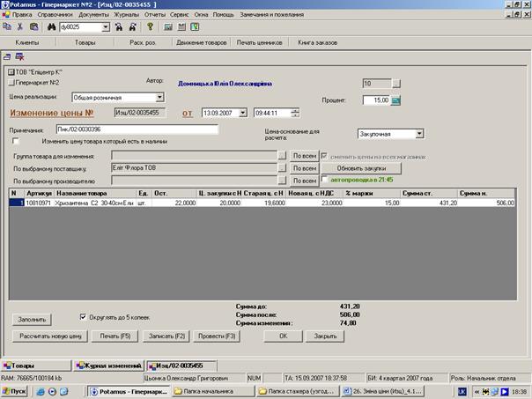Click the Обновить закупки button
532x399 pixels.
pos(361,168)
